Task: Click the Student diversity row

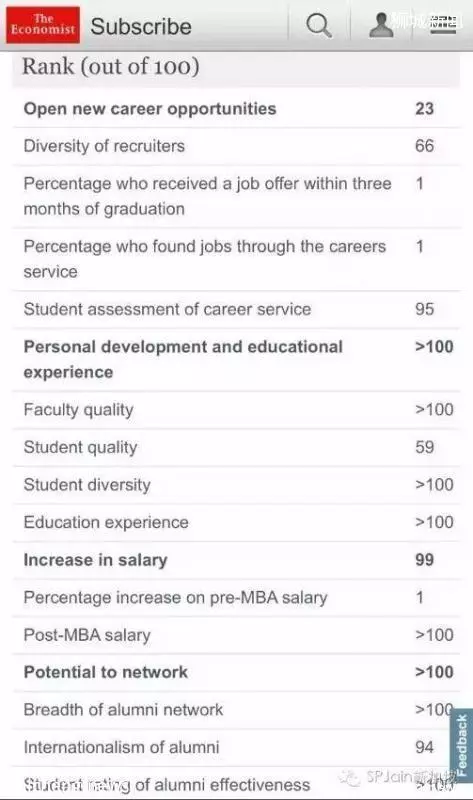Action: (236, 485)
